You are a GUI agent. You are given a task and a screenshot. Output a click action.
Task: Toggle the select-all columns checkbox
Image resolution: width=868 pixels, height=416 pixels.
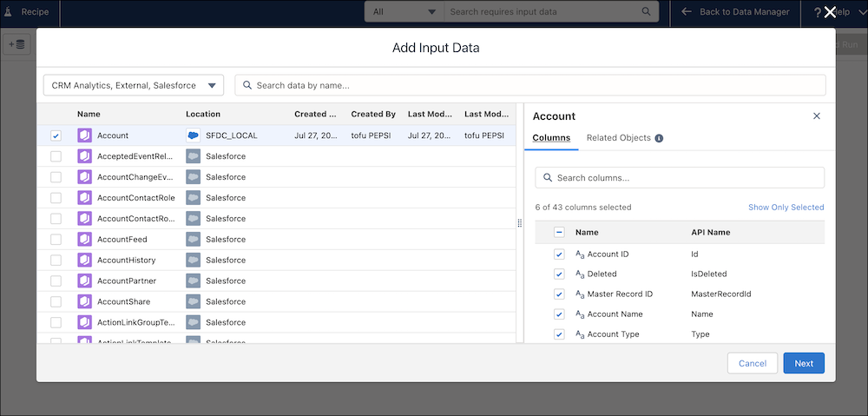tap(559, 233)
